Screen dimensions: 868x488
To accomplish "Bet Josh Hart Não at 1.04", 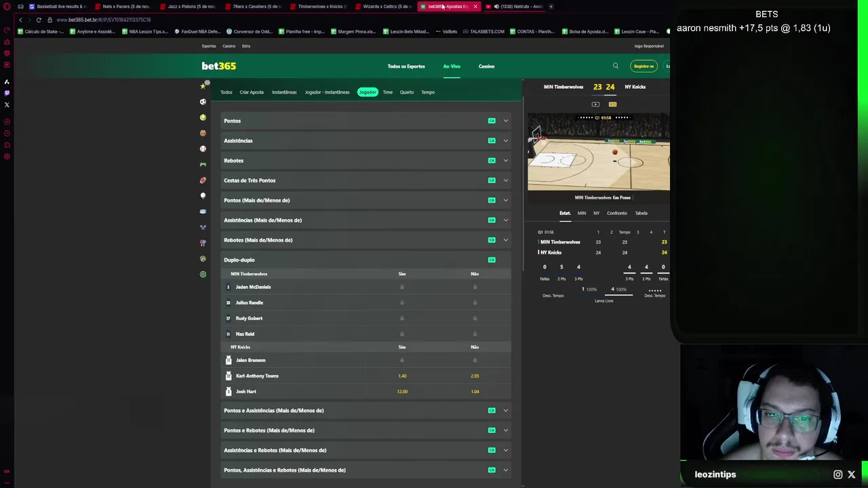I will coord(475,391).
